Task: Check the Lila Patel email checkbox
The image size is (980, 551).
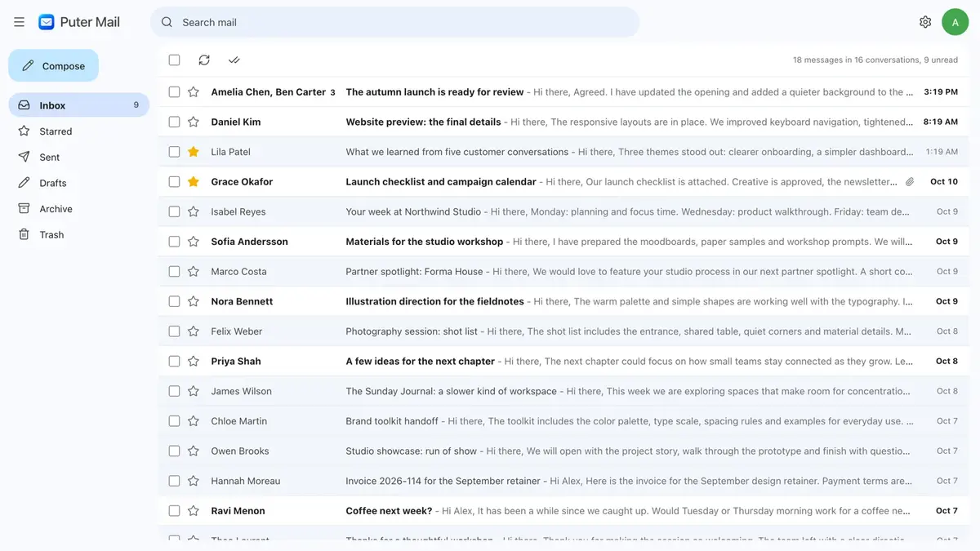Action: click(x=174, y=152)
